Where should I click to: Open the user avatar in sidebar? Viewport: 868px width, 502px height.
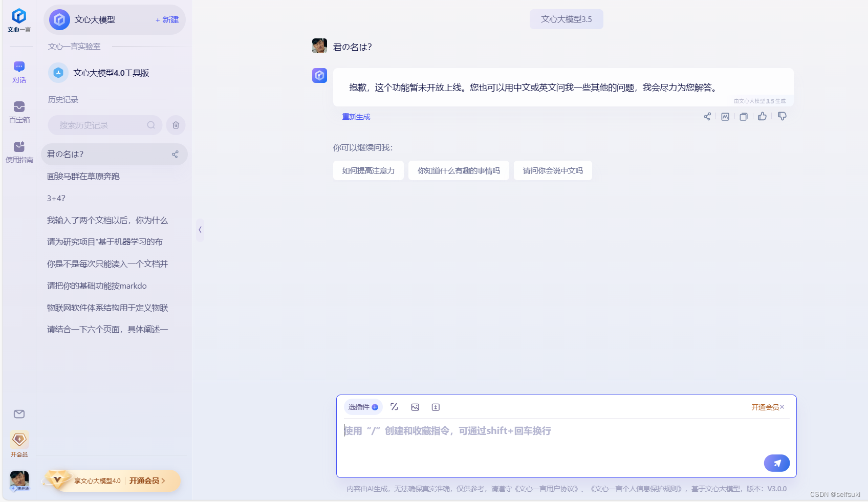point(19,481)
